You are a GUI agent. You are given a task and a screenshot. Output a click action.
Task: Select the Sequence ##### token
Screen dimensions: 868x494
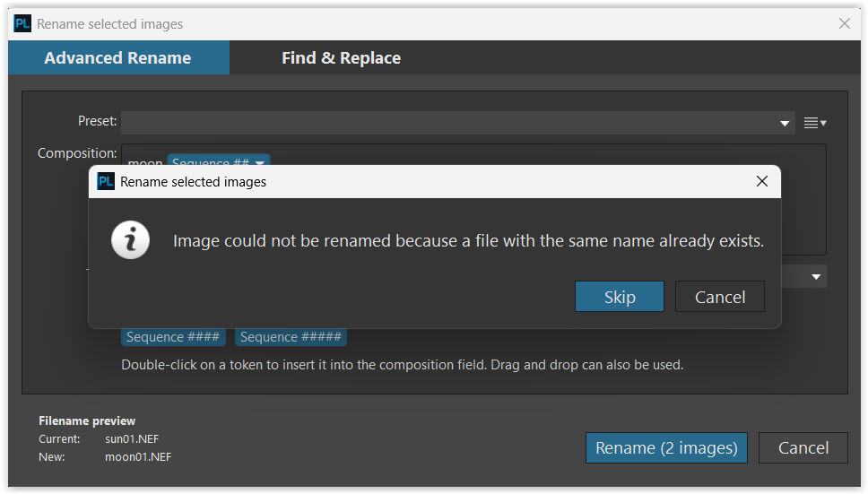[291, 337]
